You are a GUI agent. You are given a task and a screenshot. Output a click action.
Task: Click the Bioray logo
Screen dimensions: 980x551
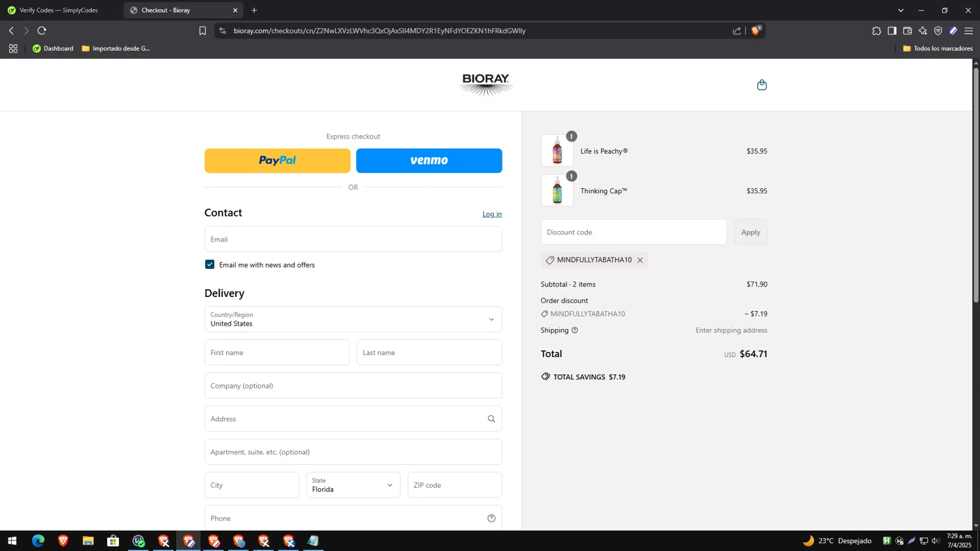coord(485,84)
